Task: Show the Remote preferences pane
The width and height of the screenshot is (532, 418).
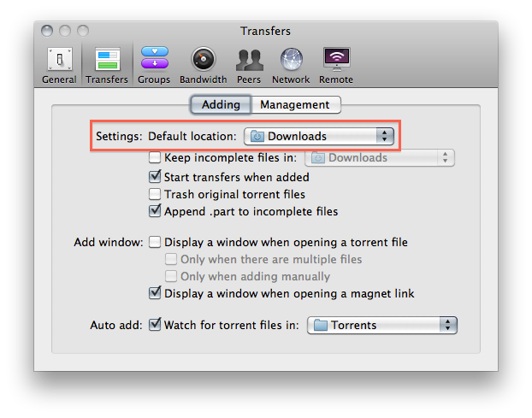Action: [x=336, y=65]
